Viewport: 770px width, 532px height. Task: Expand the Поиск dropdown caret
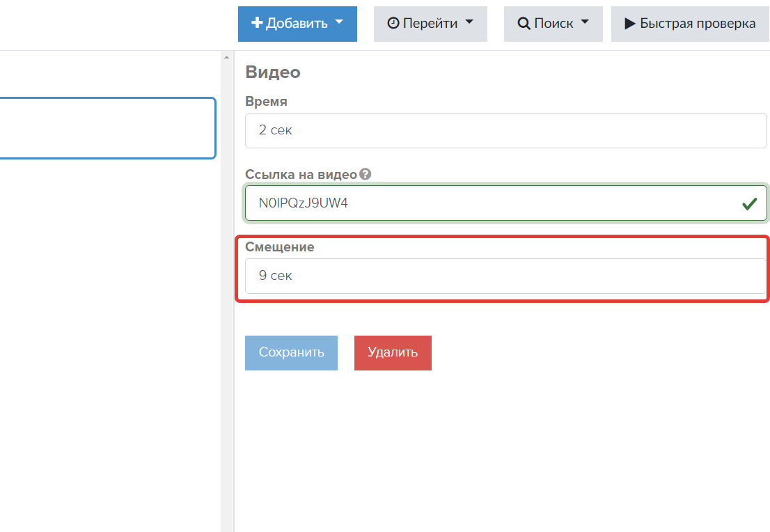(584, 22)
